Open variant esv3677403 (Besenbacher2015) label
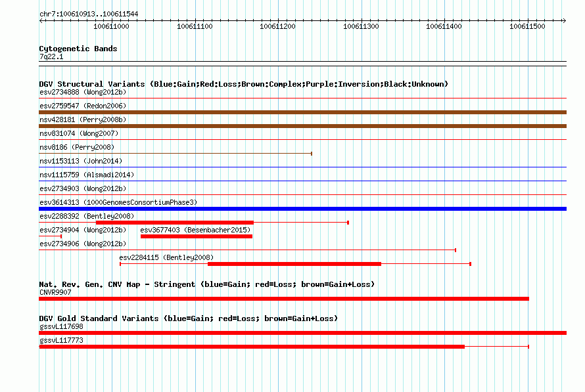This screenshot has height=392, width=585. (x=195, y=230)
